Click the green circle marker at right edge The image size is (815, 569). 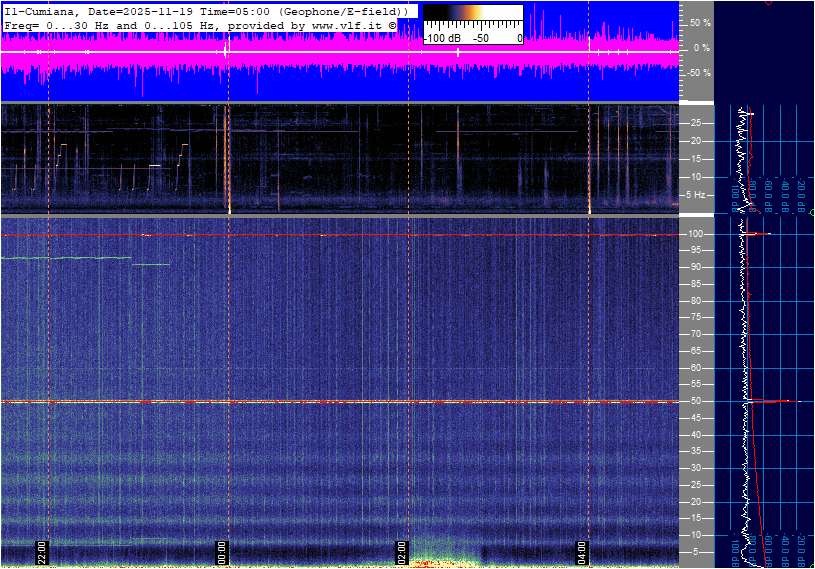tap(811, 212)
